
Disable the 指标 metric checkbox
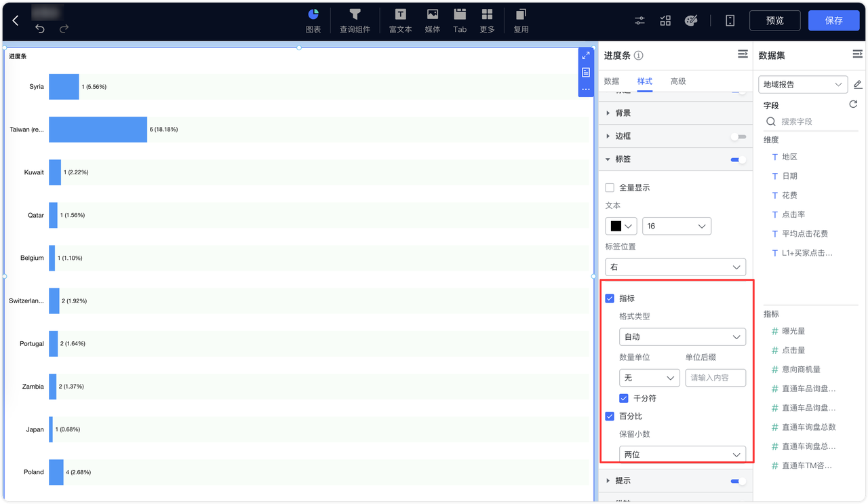click(x=609, y=298)
